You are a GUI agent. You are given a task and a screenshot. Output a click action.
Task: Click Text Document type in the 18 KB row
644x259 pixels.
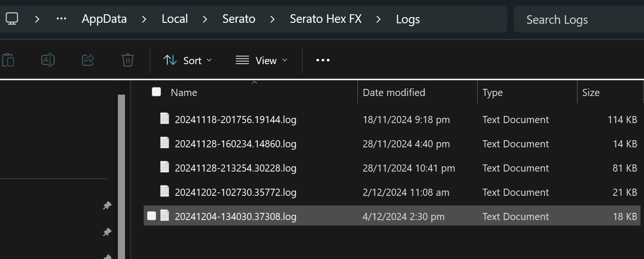(516, 216)
